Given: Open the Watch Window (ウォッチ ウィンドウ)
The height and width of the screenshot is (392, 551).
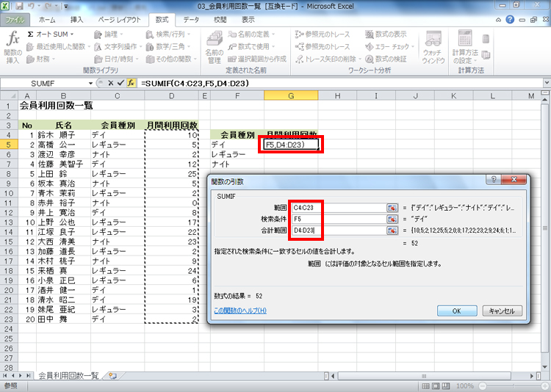Looking at the screenshot, I should pyautogui.click(x=433, y=48).
